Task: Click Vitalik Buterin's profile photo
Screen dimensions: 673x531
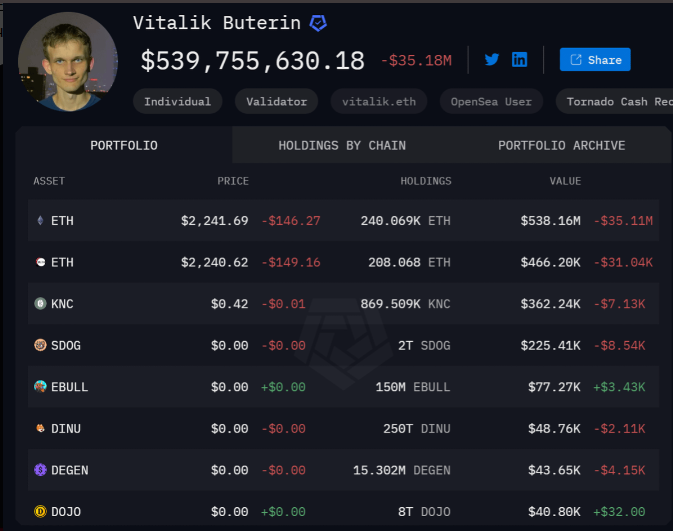Action: (x=68, y=62)
